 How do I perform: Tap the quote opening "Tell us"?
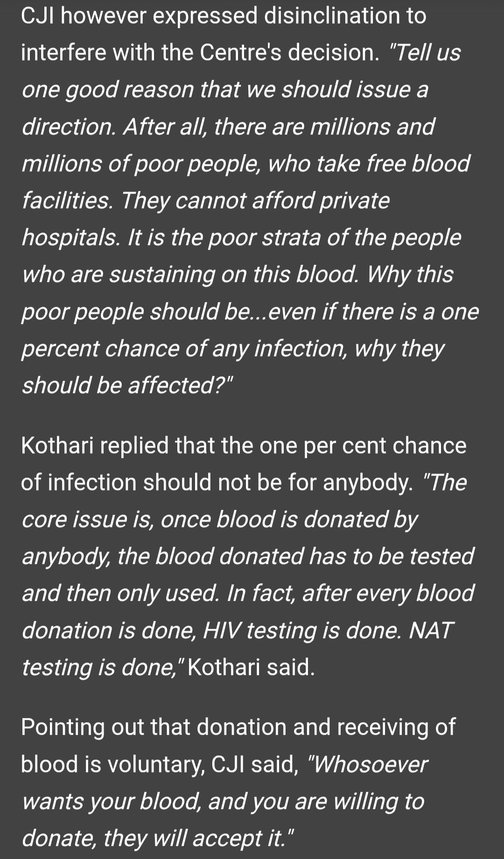(x=427, y=53)
